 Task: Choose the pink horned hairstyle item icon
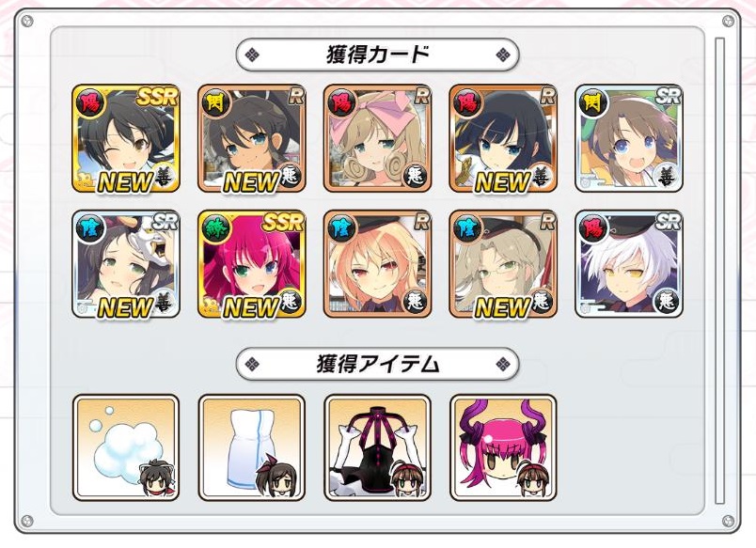tap(503, 447)
